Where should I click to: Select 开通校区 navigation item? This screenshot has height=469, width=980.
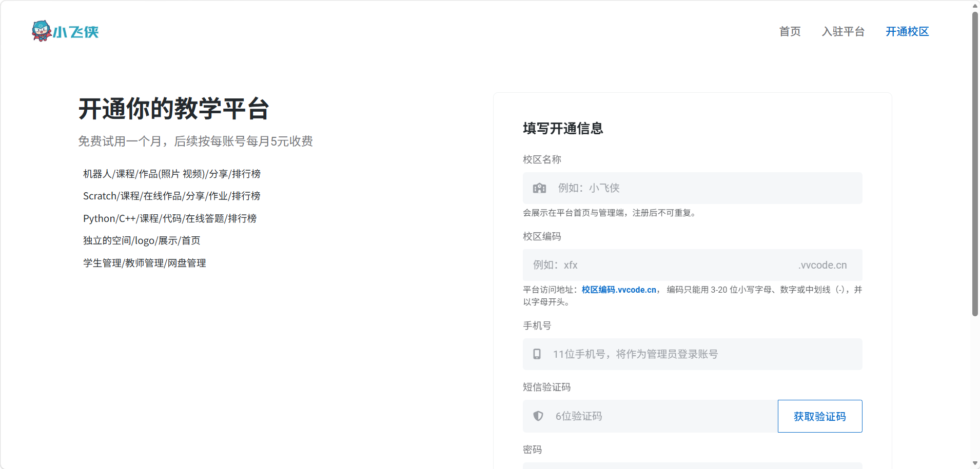pyautogui.click(x=907, y=32)
